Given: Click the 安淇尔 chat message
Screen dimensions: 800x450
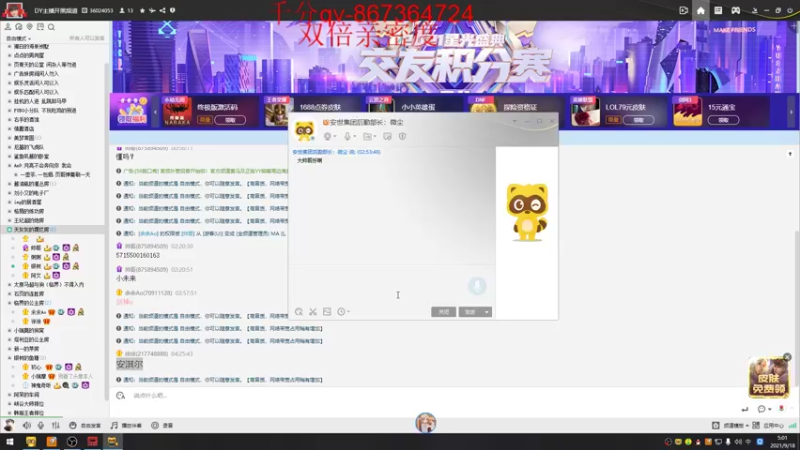Looking at the screenshot, I should tap(130, 364).
